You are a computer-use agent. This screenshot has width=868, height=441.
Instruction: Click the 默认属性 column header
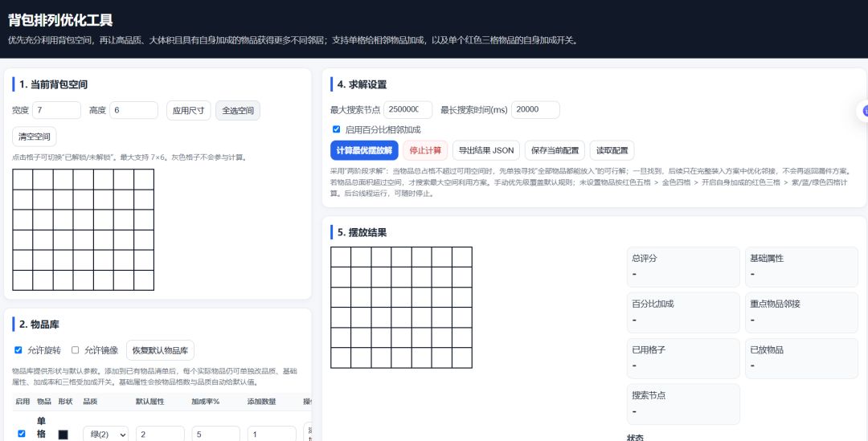click(x=150, y=401)
